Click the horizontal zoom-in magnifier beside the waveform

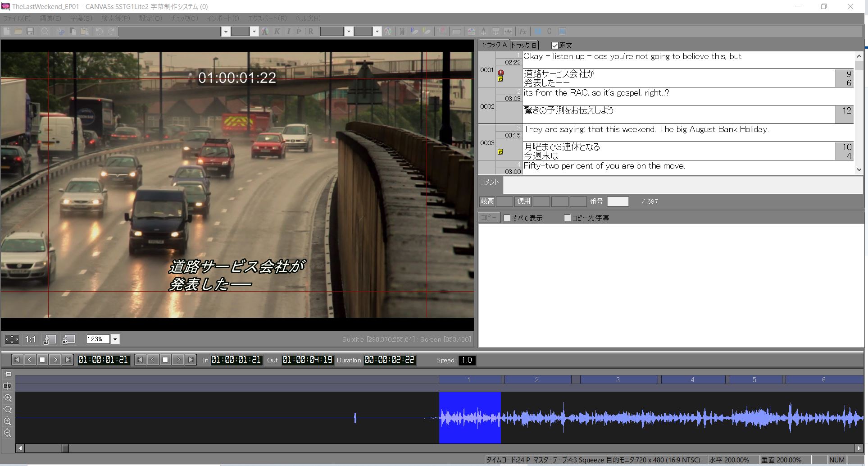click(8, 398)
